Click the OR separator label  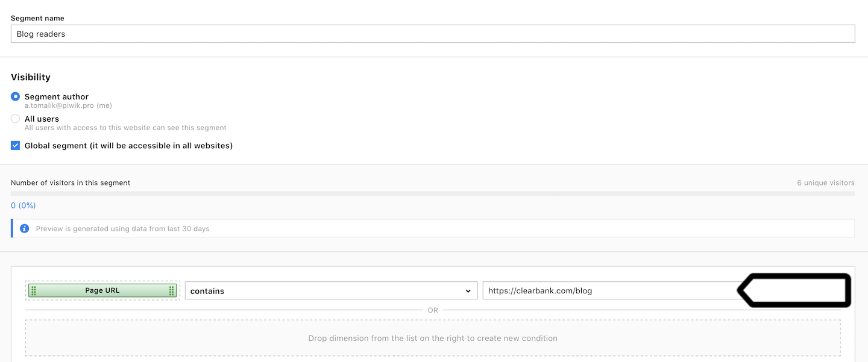point(433,310)
